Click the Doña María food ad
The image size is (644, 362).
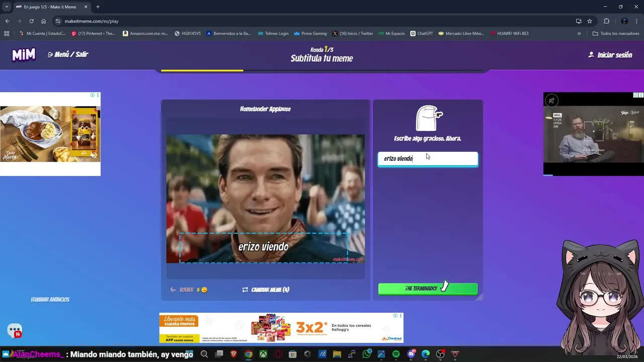pyautogui.click(x=50, y=134)
